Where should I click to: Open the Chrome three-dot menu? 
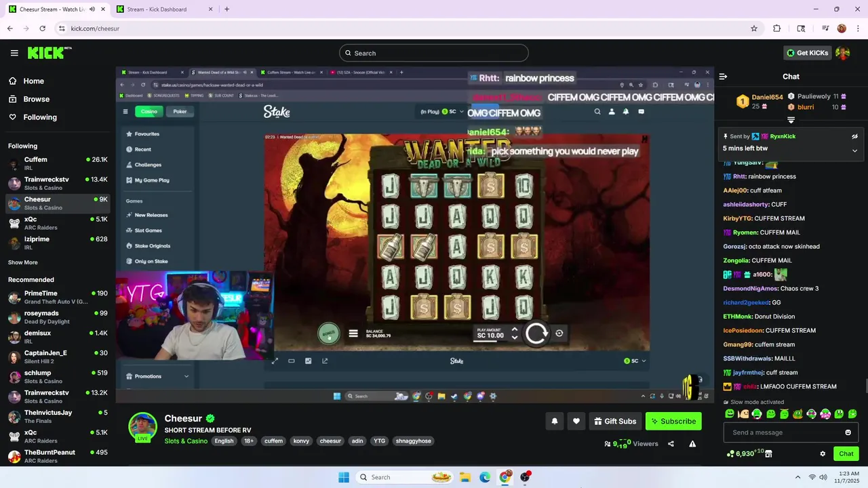(858, 28)
